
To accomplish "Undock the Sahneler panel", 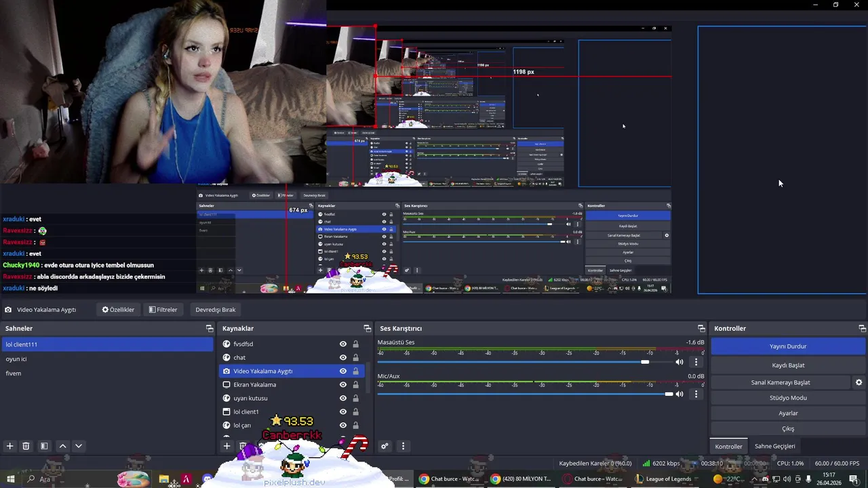I will (x=210, y=328).
